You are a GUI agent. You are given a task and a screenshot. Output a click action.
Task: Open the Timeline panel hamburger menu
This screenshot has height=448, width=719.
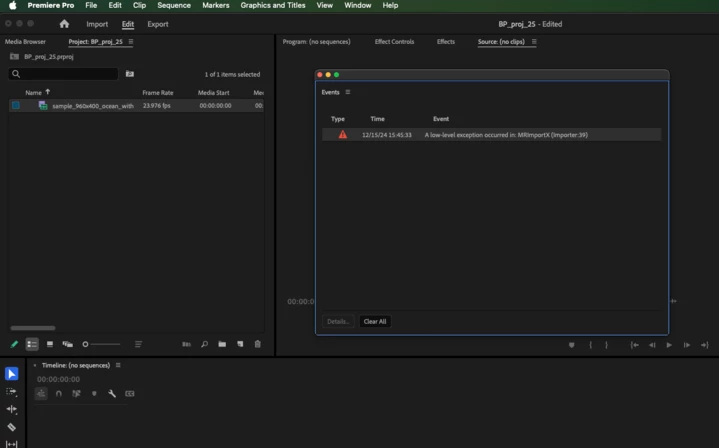coord(118,365)
